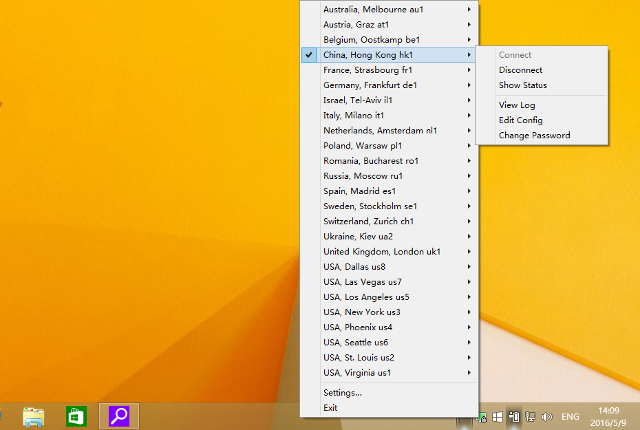Viewport: 640px width, 430px height.
Task: Select Sweden, Stockholm se1 server
Action: 389,206
